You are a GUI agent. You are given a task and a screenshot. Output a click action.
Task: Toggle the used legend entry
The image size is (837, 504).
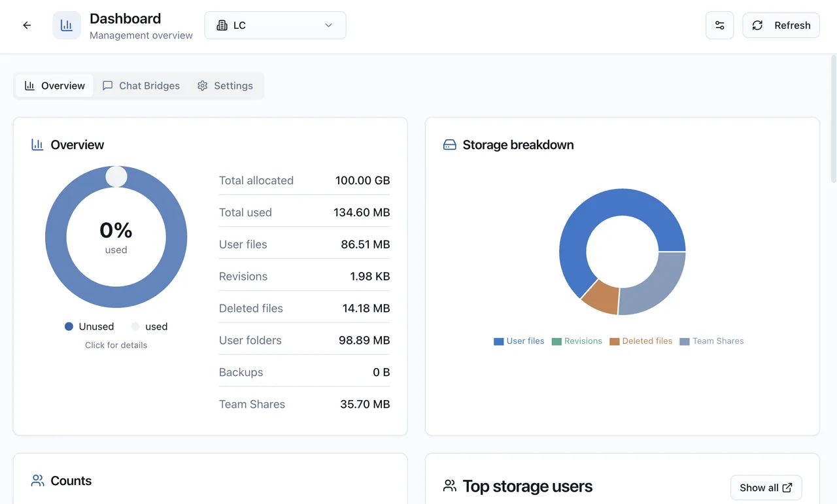[150, 326]
